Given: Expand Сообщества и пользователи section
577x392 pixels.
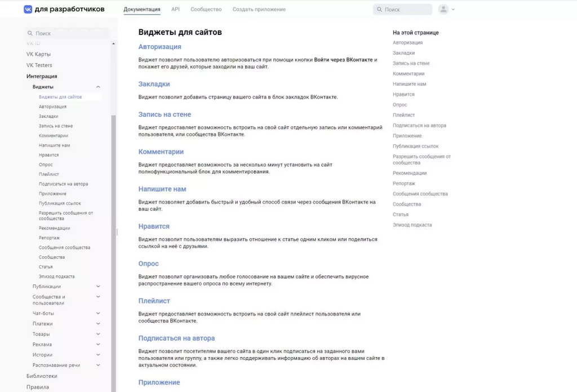Looking at the screenshot, I should click(x=98, y=296).
